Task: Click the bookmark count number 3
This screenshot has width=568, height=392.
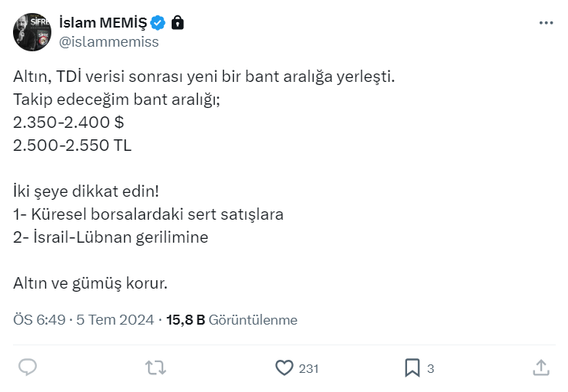Action: (431, 368)
